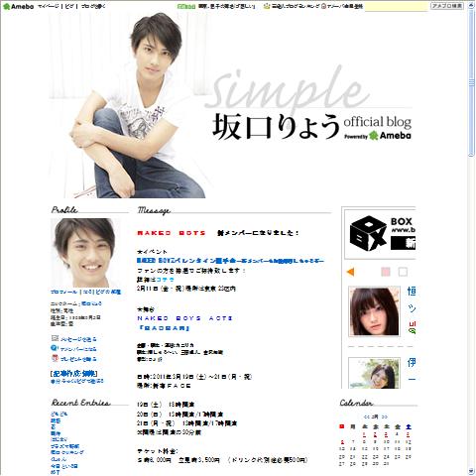Click the Ameba member registration icon in top bar
476x476 pixels.
click(x=323, y=6)
